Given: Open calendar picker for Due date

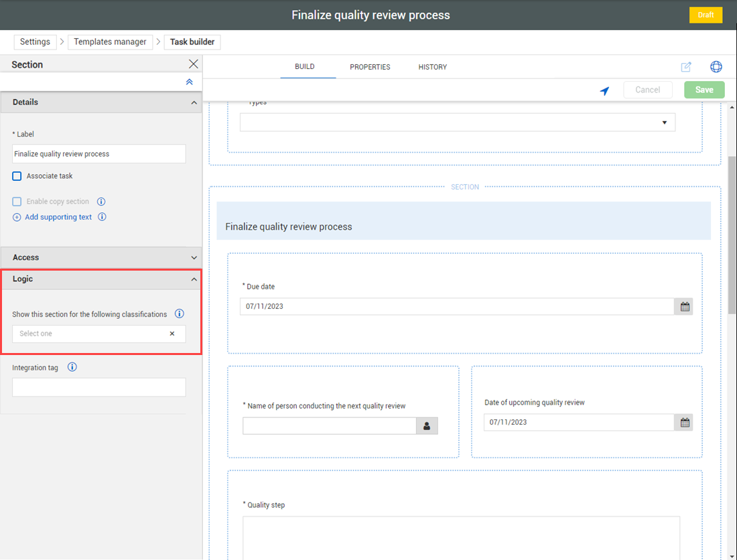Looking at the screenshot, I should tap(685, 307).
